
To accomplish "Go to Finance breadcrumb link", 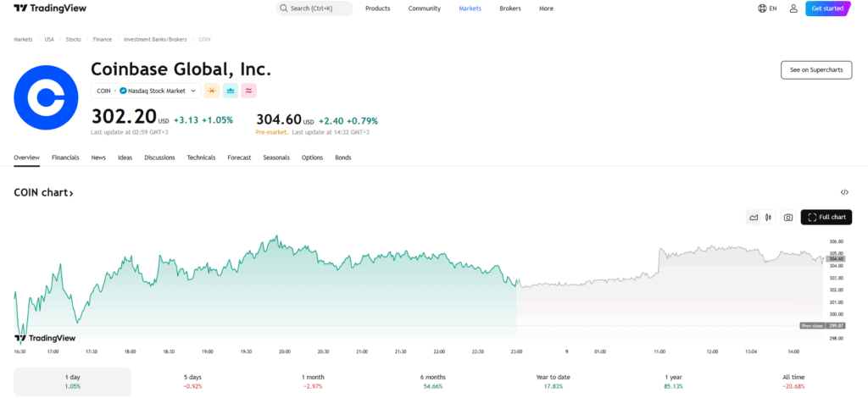I will [x=103, y=39].
